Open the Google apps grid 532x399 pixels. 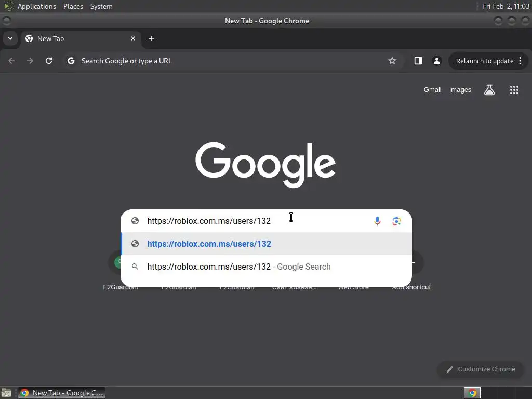[x=514, y=90]
